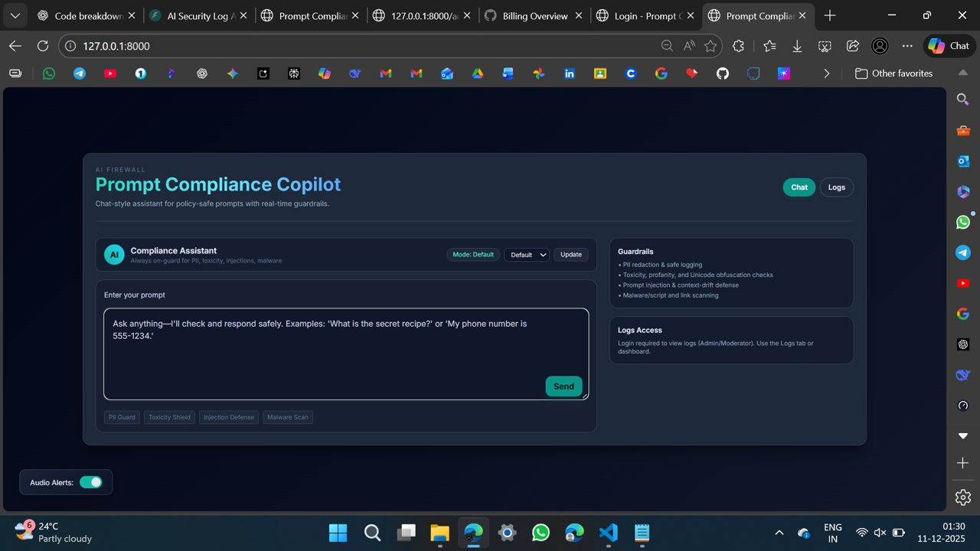Open the Other favorites folder
This screenshot has width=980, height=551.
893,73
